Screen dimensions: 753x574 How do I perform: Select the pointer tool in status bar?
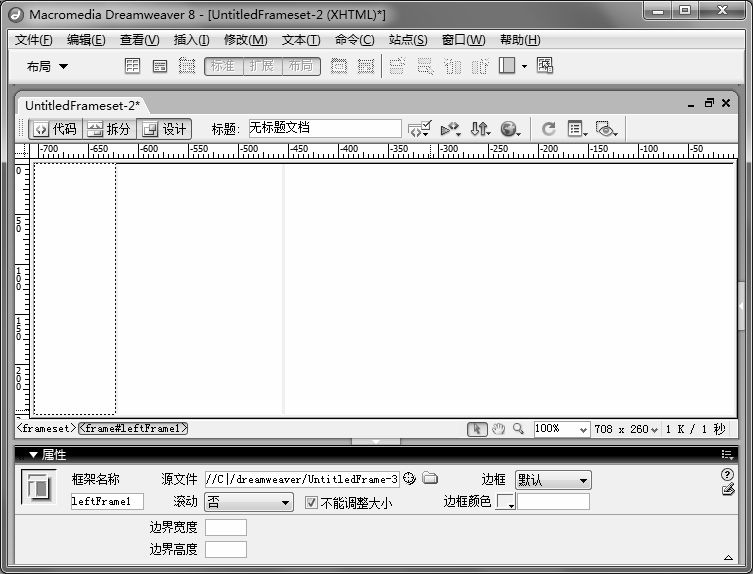click(477, 429)
